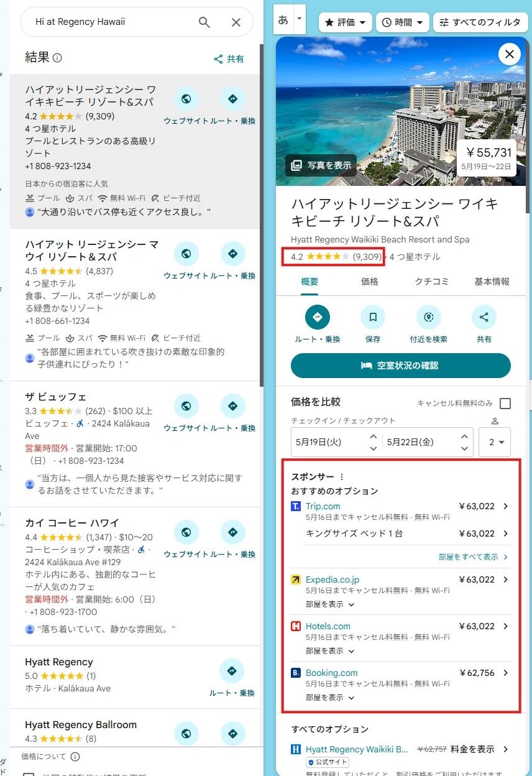Click the あ language input button

click(x=283, y=20)
